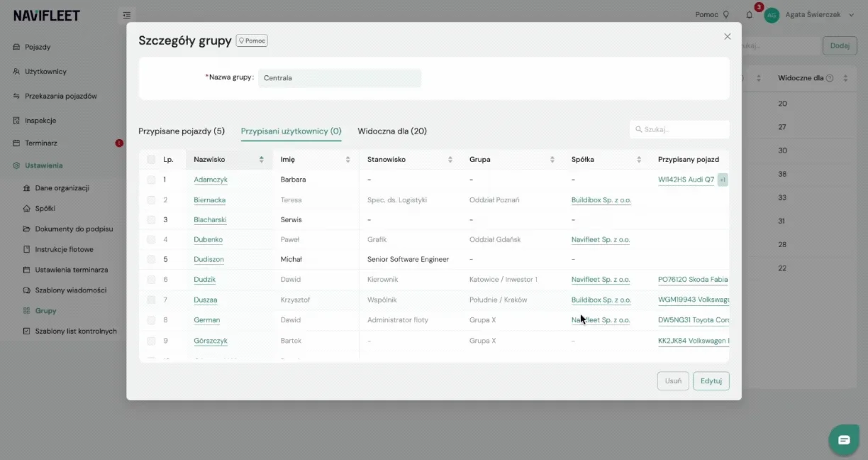Collapse the Ustawienia sidebar section

pos(44,165)
